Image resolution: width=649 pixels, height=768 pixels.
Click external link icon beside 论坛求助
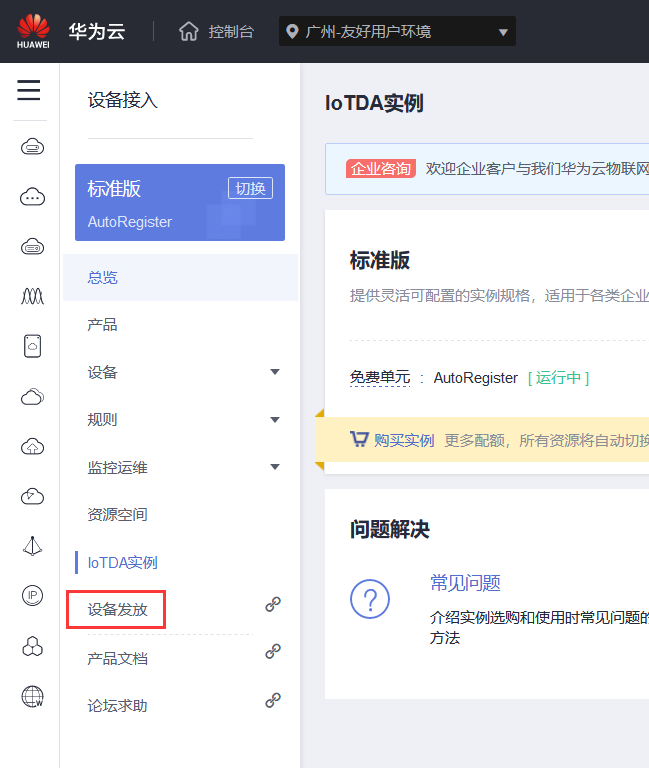point(273,700)
